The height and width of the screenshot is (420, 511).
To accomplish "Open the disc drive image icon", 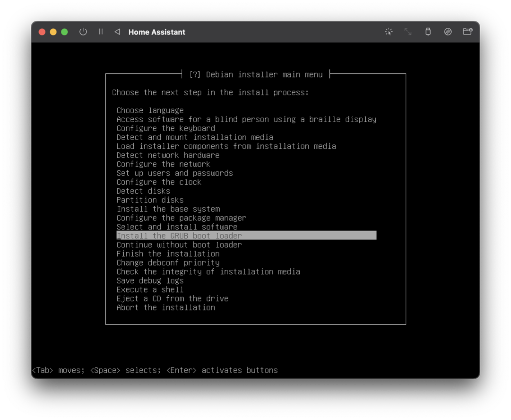I will point(448,31).
